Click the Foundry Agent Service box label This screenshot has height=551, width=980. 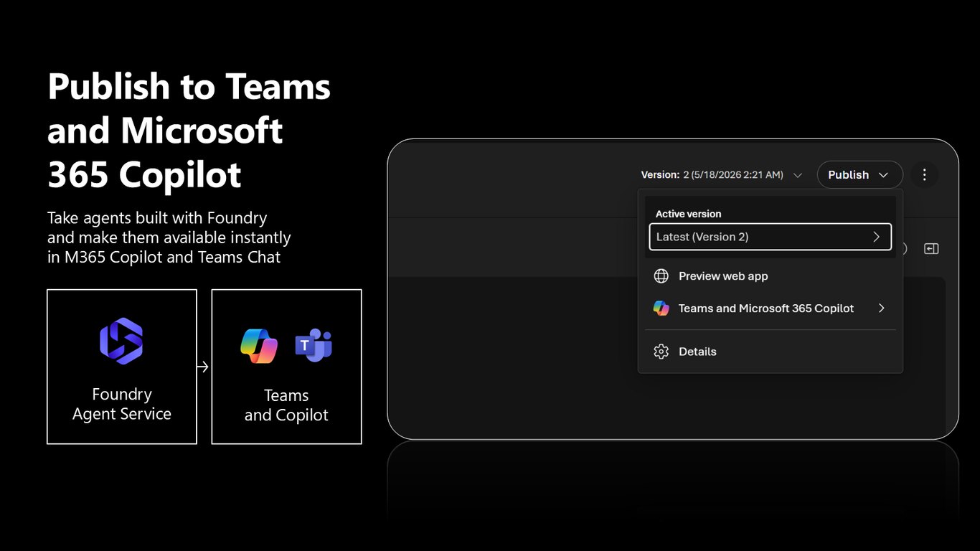click(x=122, y=404)
